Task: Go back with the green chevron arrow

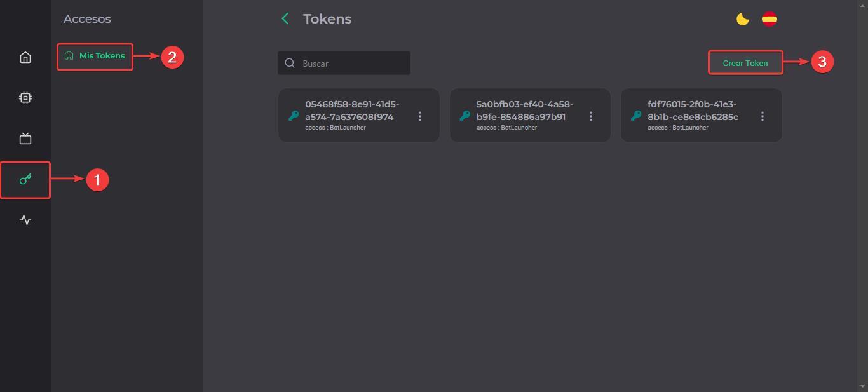Action: coord(285,19)
